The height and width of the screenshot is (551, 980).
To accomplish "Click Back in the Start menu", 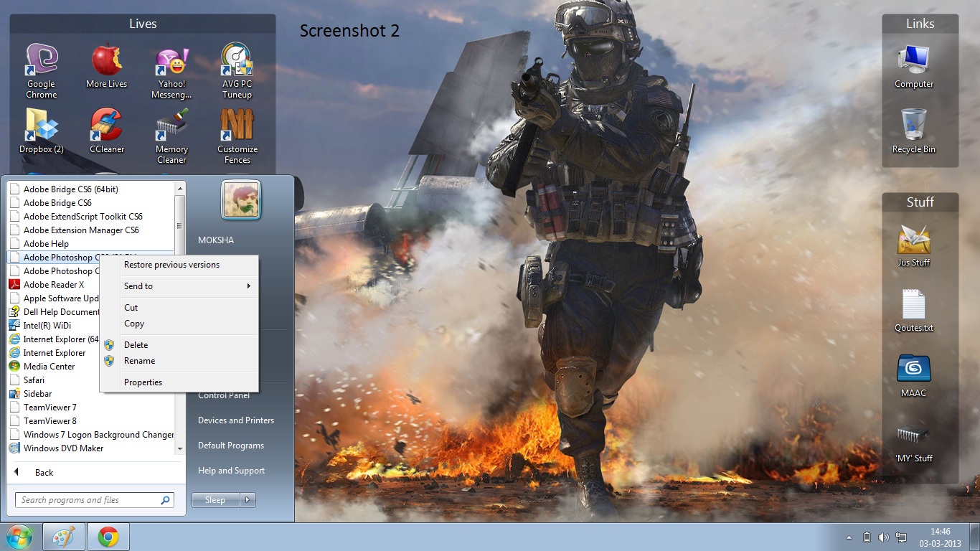I will [44, 473].
